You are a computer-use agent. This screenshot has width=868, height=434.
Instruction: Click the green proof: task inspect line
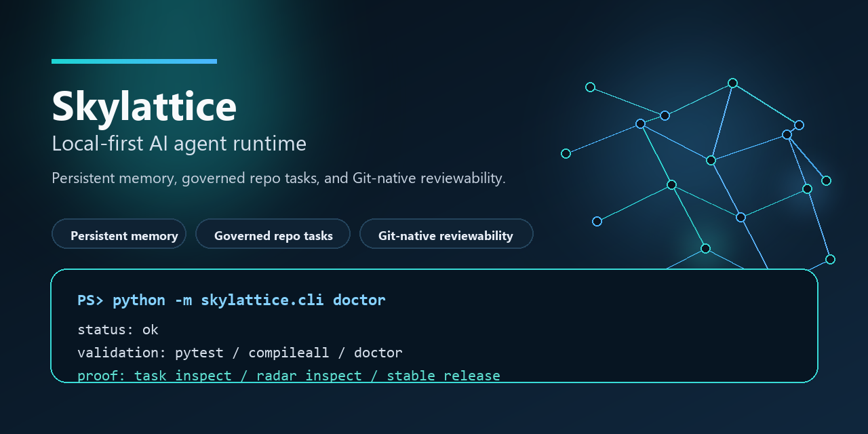pos(288,375)
